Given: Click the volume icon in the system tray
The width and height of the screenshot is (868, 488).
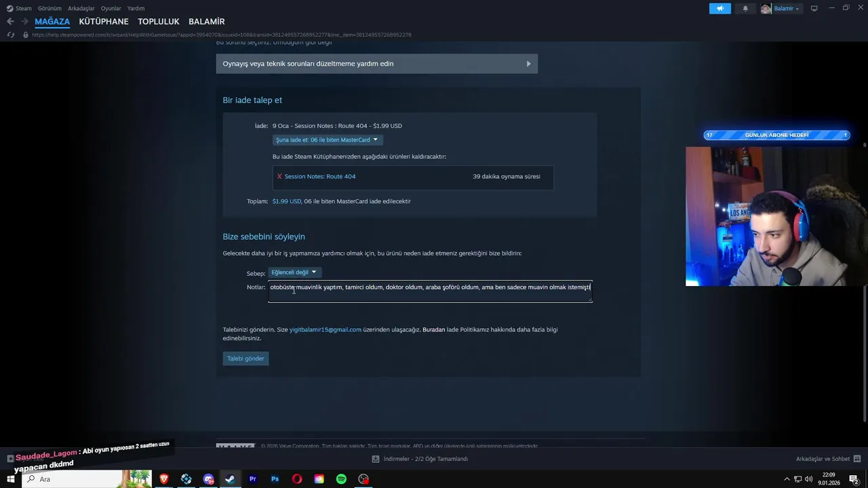Looking at the screenshot, I should (x=808, y=479).
